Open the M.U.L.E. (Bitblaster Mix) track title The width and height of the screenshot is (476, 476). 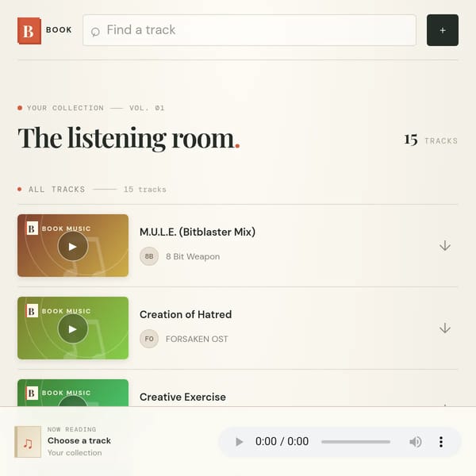point(198,232)
